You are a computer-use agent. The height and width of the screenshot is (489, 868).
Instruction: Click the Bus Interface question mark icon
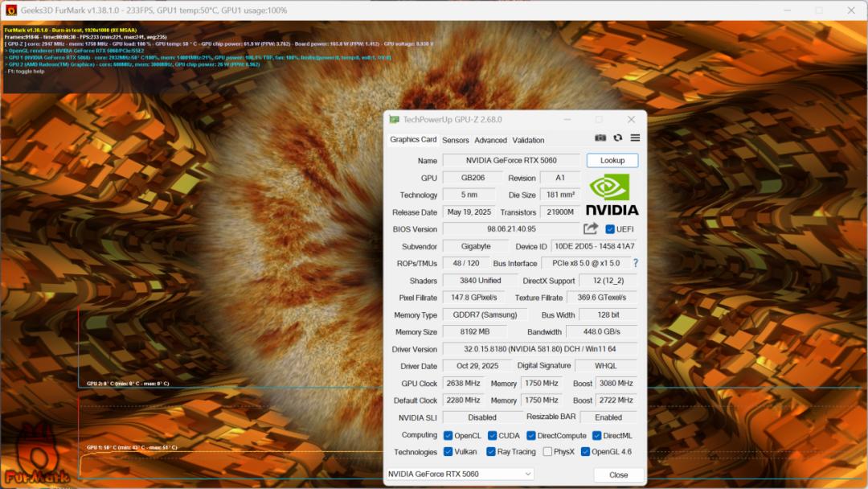636,263
